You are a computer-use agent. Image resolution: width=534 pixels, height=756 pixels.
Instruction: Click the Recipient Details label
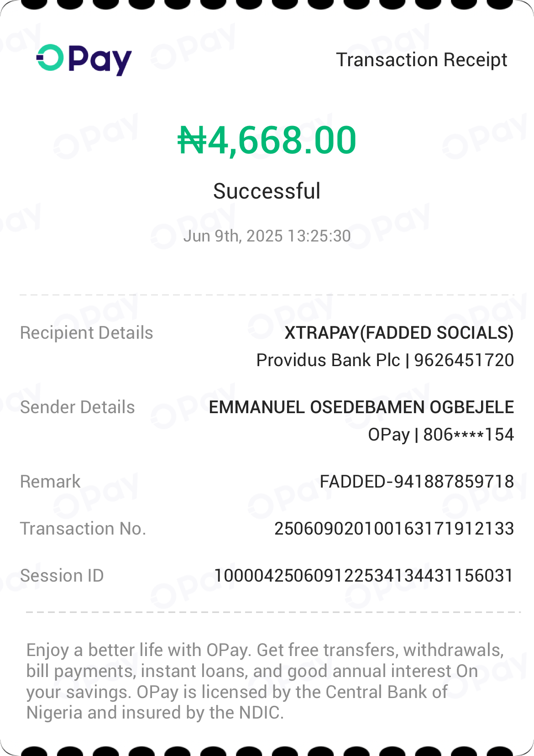tap(87, 333)
